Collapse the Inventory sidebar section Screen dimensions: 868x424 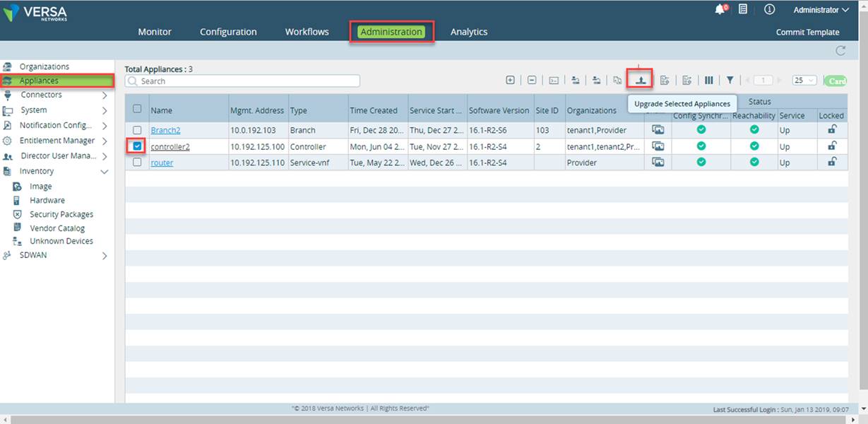105,172
